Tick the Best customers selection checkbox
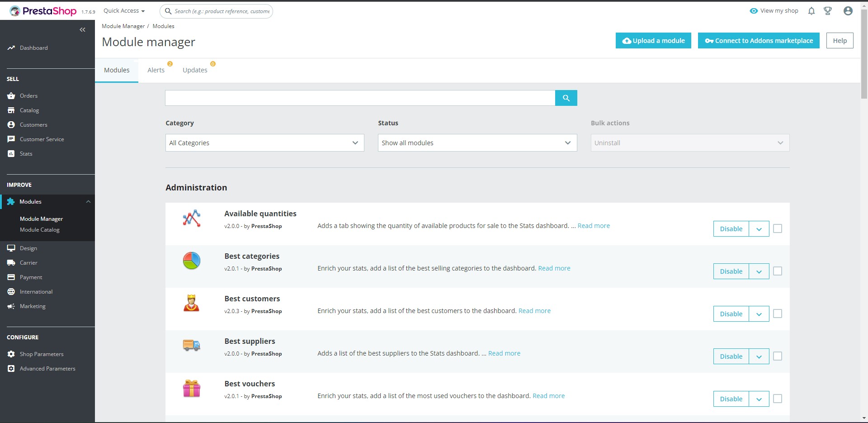Viewport: 868px width, 423px height. point(778,314)
